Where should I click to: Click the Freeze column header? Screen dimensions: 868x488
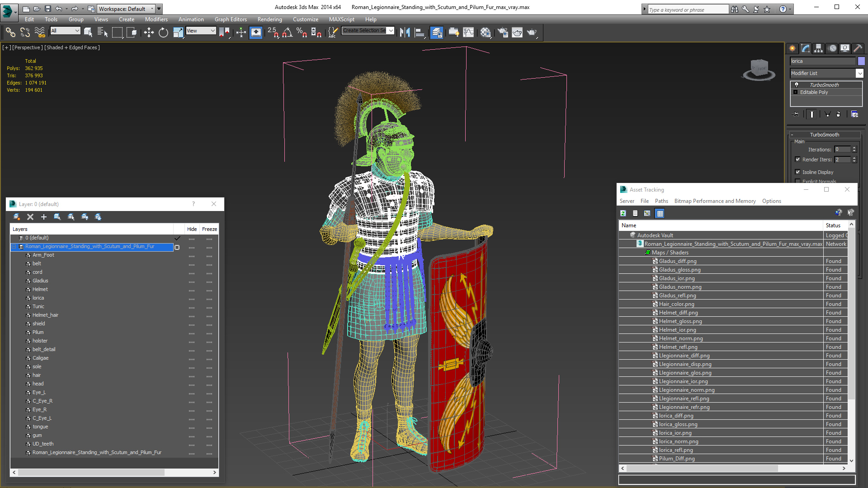point(209,229)
